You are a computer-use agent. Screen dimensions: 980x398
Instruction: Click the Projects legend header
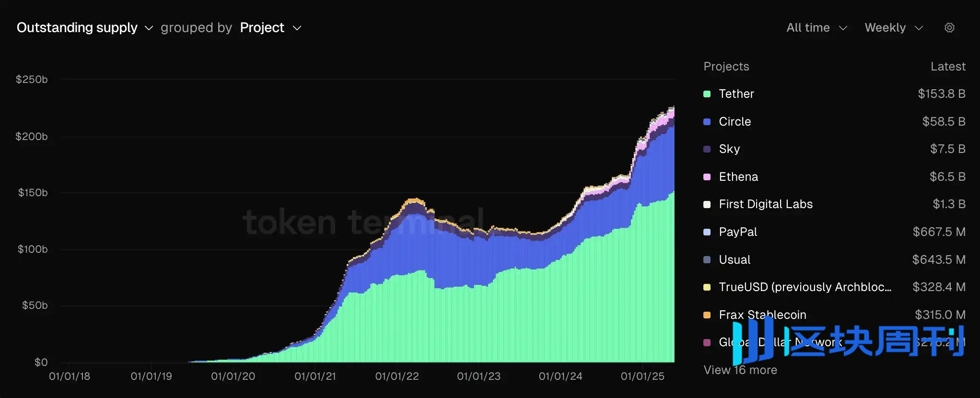(x=726, y=67)
